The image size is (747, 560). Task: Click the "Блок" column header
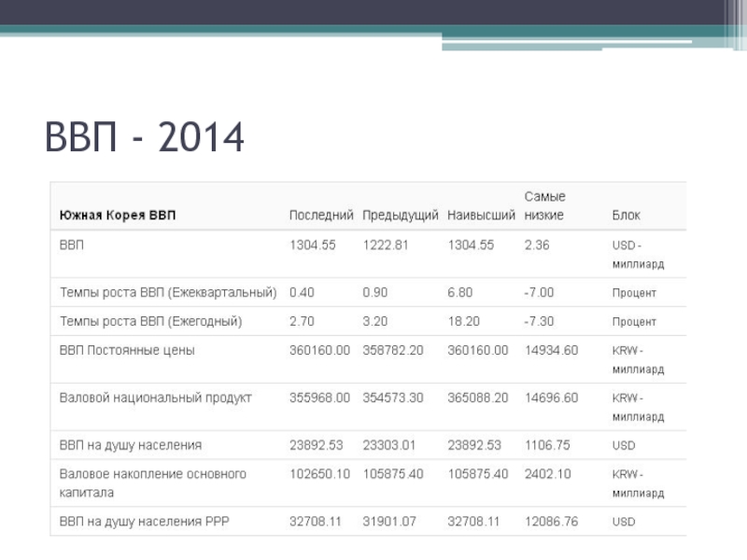point(626,216)
